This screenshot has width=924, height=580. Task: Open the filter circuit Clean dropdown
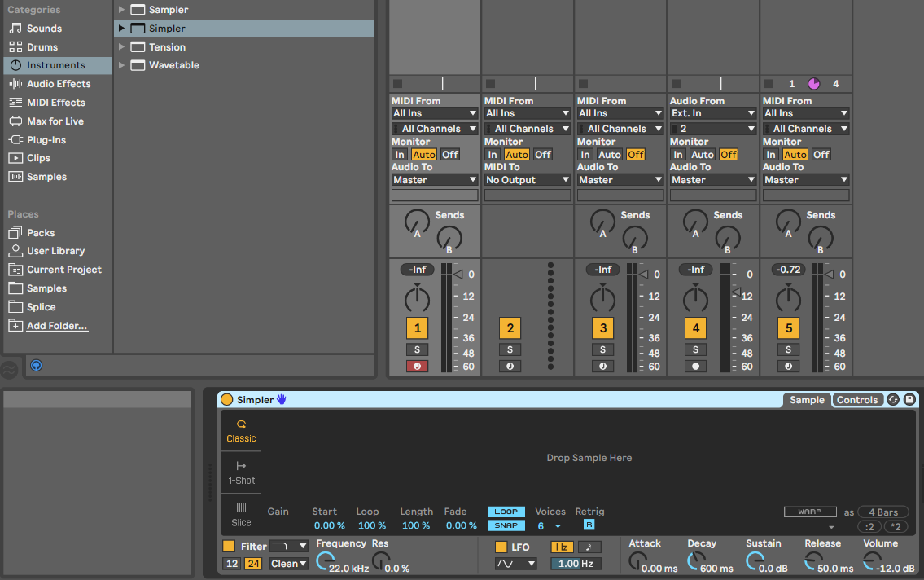pyautogui.click(x=289, y=564)
